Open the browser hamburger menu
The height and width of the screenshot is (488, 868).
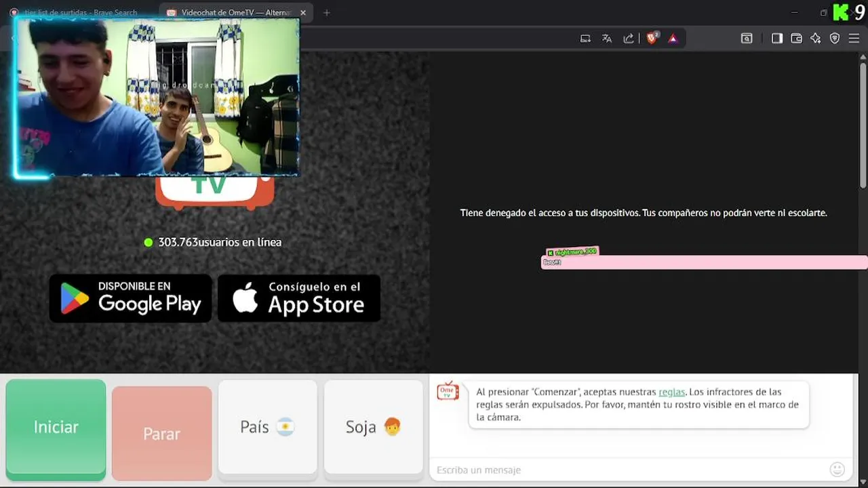[x=854, y=39]
